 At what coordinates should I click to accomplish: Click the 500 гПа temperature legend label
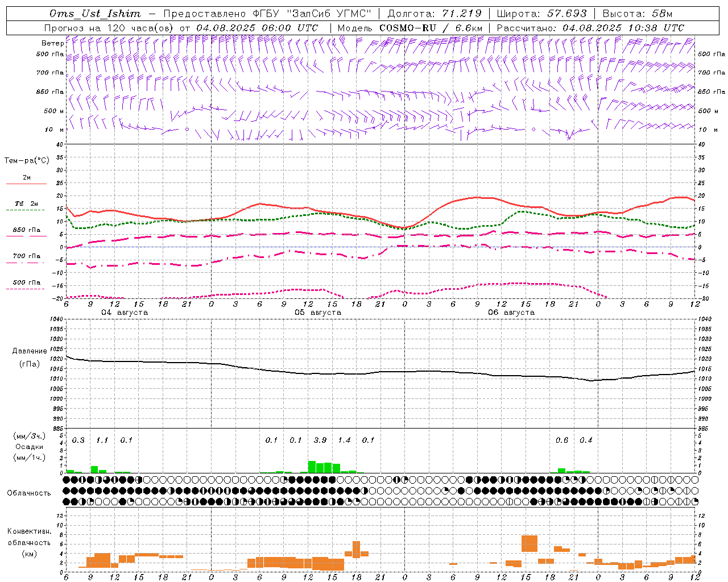[x=27, y=282]
